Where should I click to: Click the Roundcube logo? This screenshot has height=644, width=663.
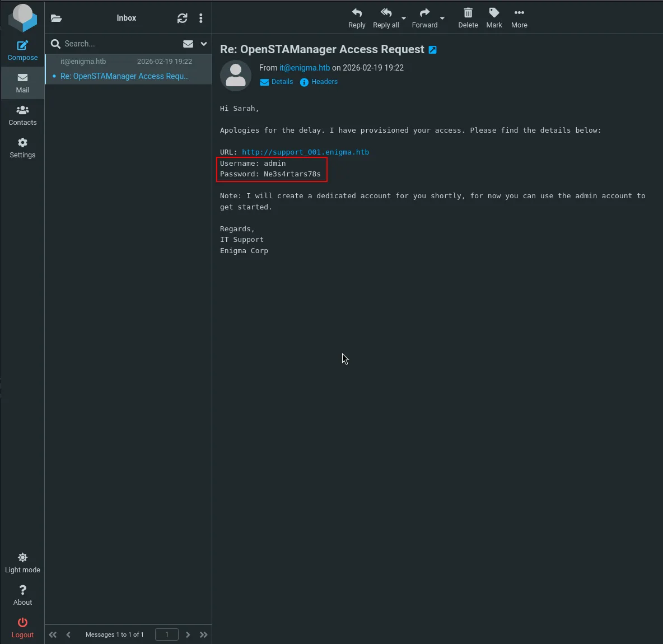[22, 18]
